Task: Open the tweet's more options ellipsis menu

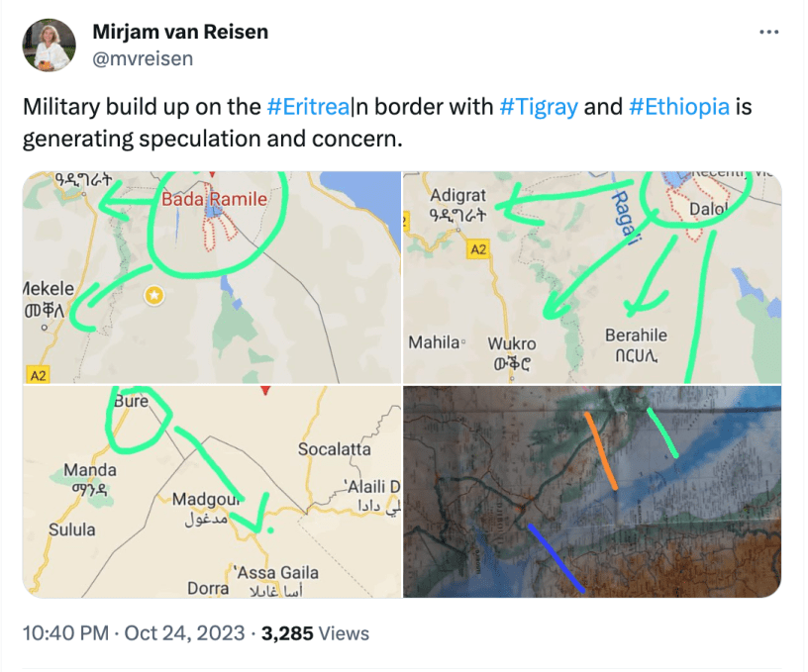Action: (x=768, y=33)
